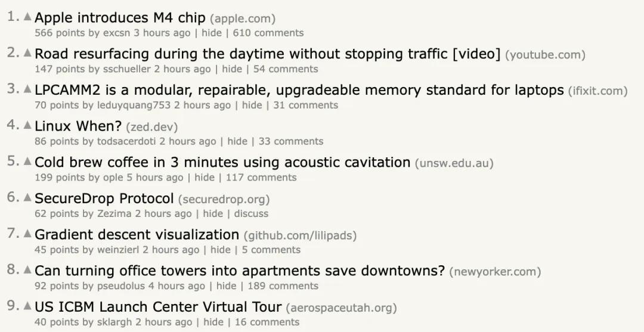Upvote the Road resurfacing video story
The image size is (644, 332).
click(x=27, y=53)
